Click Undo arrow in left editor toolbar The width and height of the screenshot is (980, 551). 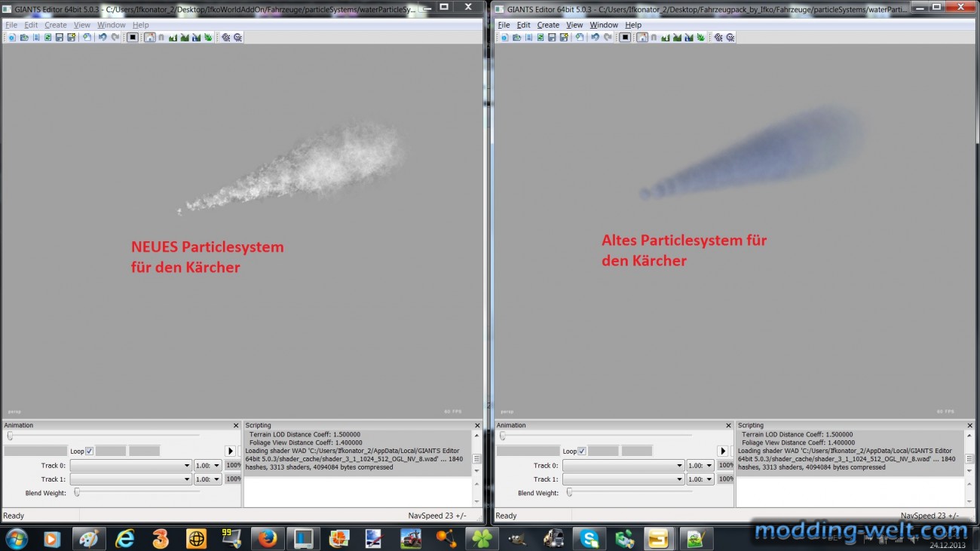[x=103, y=37]
